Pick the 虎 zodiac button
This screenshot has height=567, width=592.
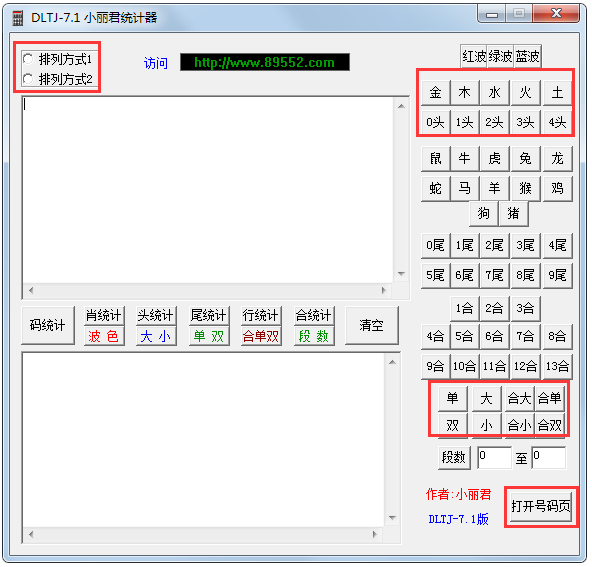(495, 159)
